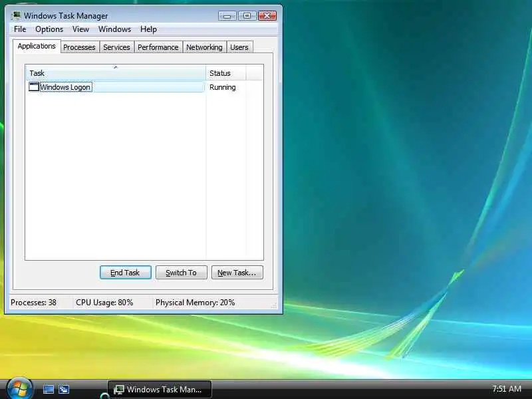Viewport: 532px width, 399px height.
Task: Click the Windows Logon window icon
Action: (34, 87)
